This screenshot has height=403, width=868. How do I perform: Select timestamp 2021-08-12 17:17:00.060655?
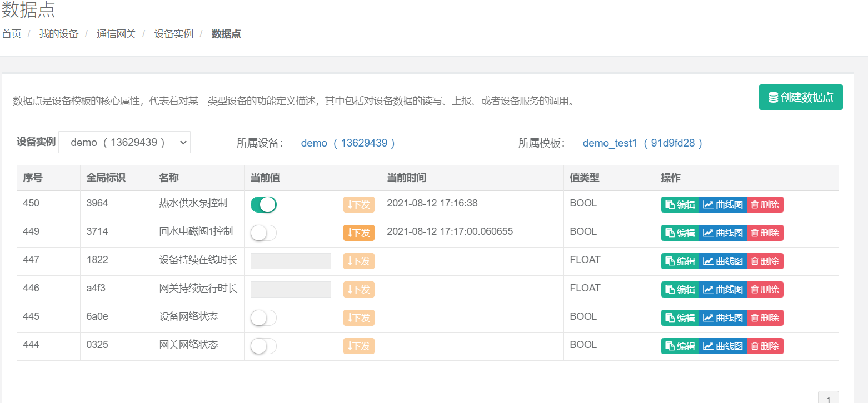pos(450,231)
